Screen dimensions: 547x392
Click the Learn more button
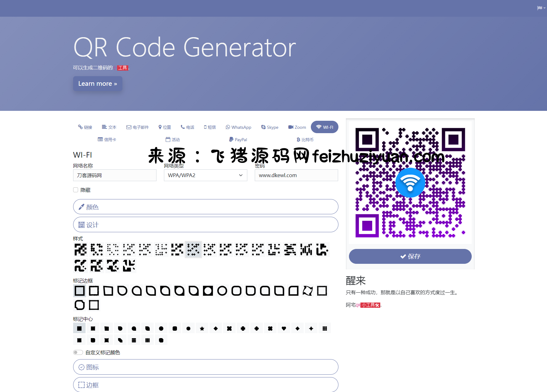click(x=98, y=84)
